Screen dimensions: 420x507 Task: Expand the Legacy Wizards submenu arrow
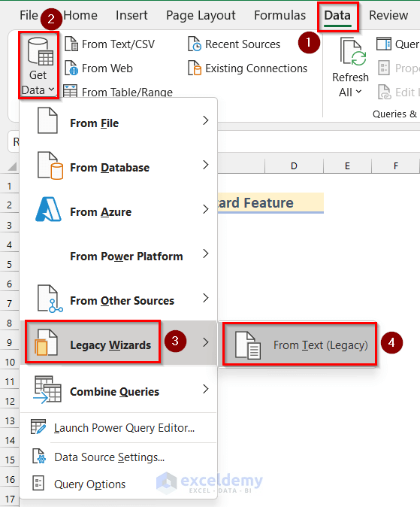[x=205, y=342]
